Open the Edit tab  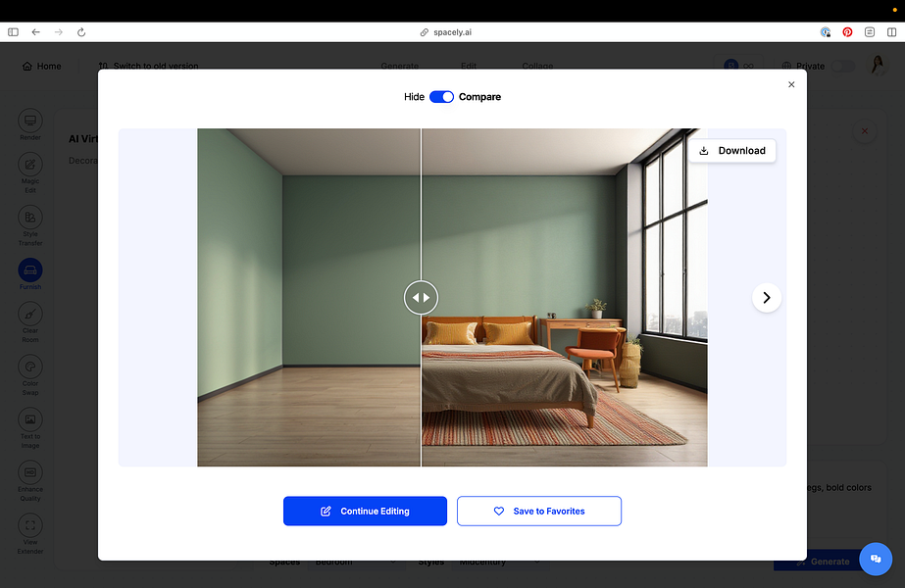tap(469, 67)
